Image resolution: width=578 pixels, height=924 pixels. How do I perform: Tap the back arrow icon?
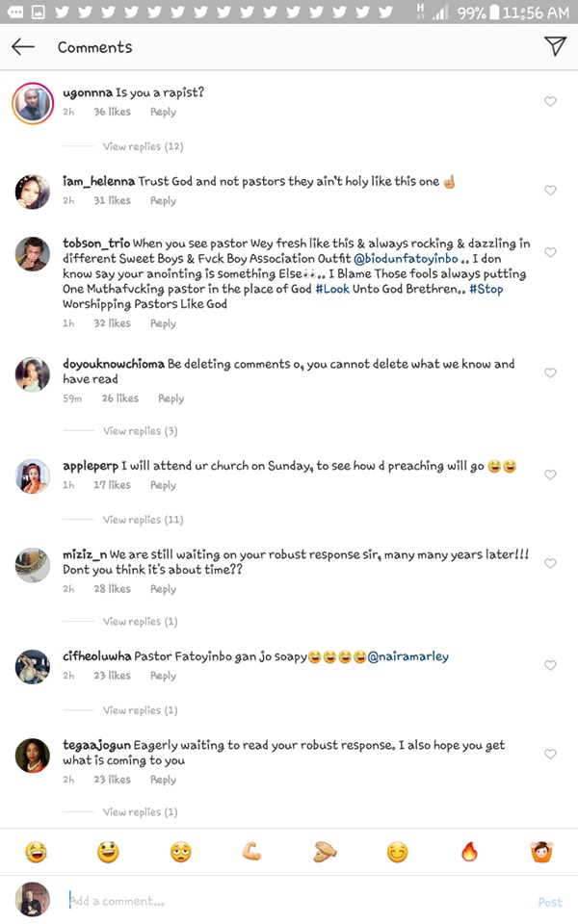(23, 47)
